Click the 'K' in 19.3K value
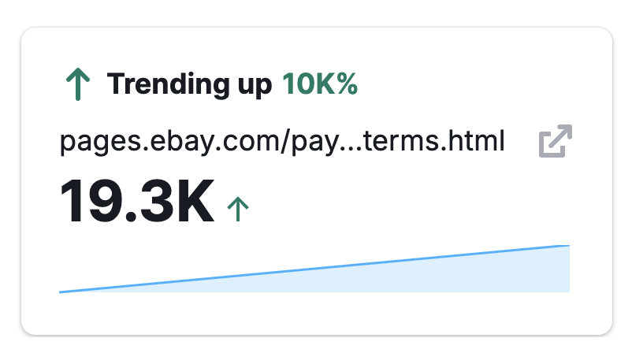Viewport: 632px width, 364px height. point(193,202)
